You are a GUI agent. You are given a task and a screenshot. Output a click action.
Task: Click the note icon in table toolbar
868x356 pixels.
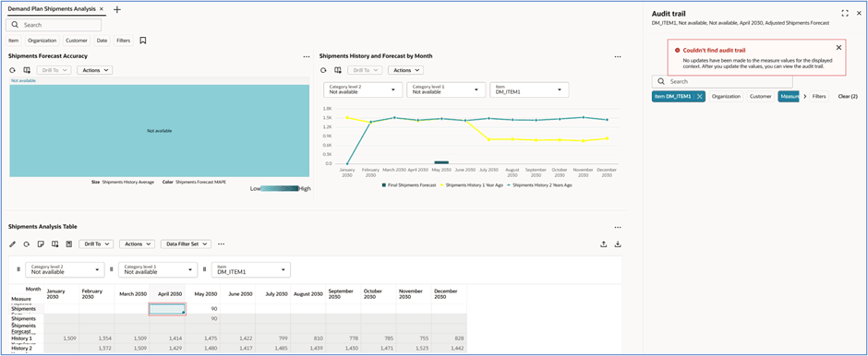(x=41, y=243)
